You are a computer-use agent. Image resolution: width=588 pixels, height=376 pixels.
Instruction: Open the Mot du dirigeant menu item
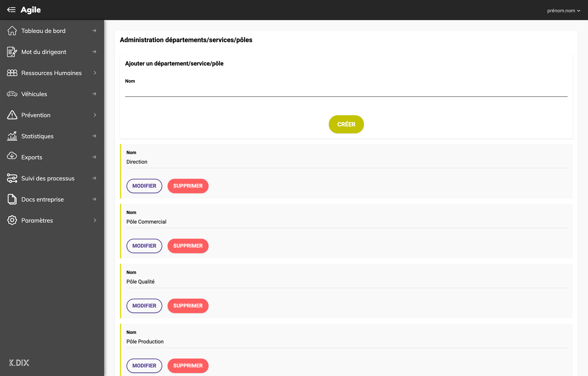click(52, 52)
